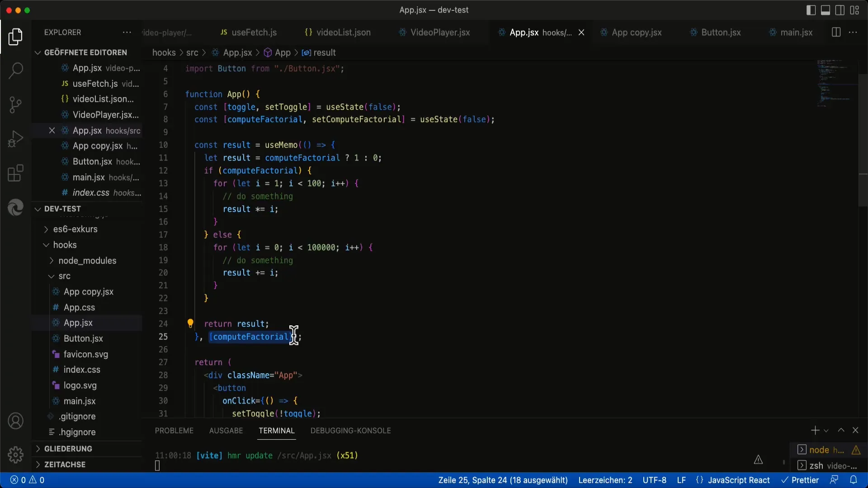The image size is (868, 488).
Task: Open the Search view in activity bar
Action: pos(15,70)
